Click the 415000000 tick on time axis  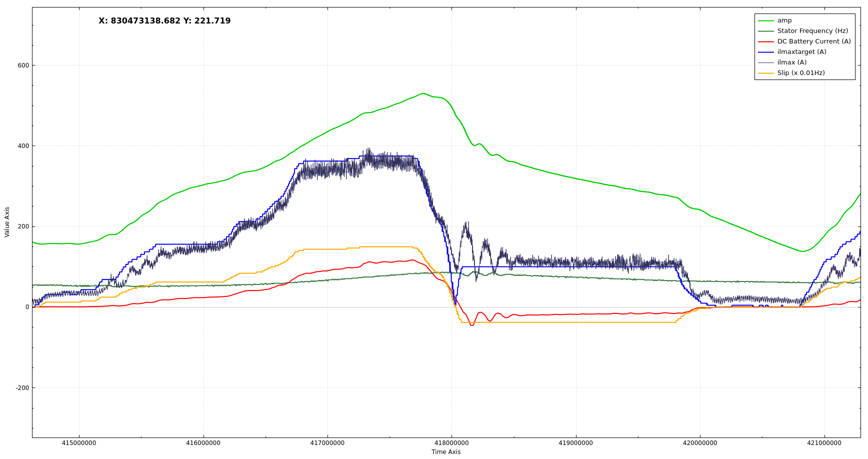pyautogui.click(x=79, y=443)
